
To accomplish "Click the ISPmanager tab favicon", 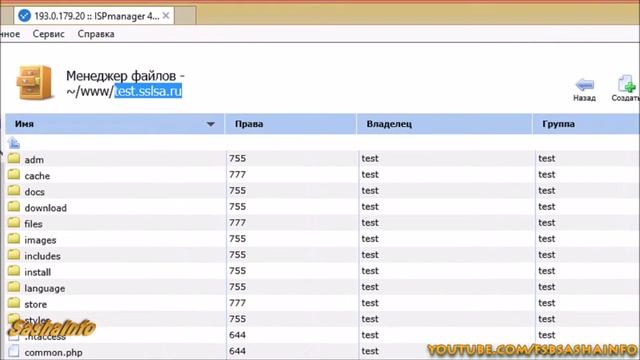I will tap(24, 16).
